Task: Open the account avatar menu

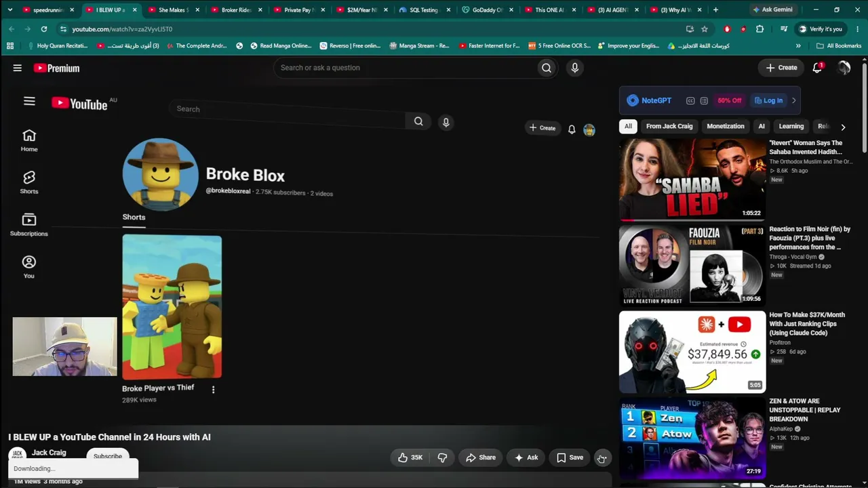Action: pos(844,68)
